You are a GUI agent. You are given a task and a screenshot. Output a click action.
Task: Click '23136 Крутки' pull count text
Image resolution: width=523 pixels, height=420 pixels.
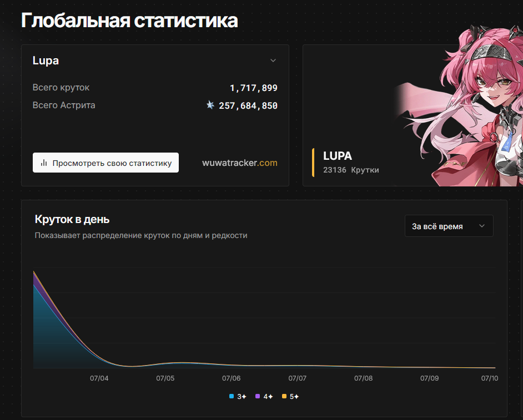pos(351,170)
